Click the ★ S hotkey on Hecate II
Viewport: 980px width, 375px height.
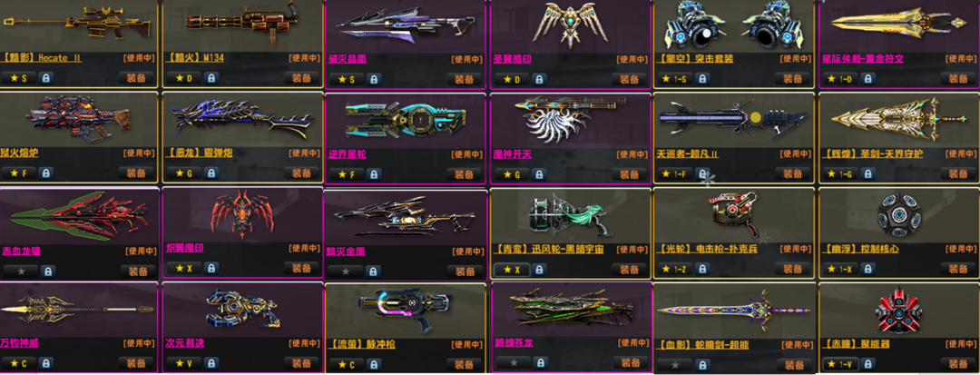coord(20,79)
